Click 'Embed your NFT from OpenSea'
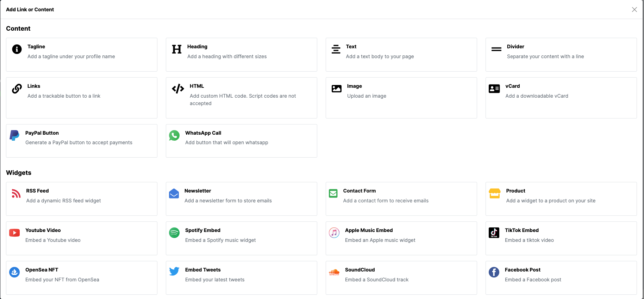 (62, 280)
